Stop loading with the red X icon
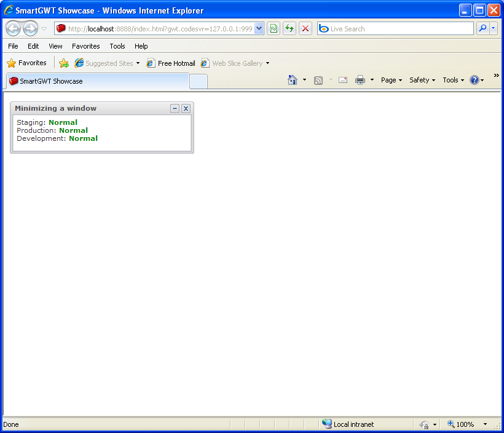The image size is (504, 433). click(305, 29)
